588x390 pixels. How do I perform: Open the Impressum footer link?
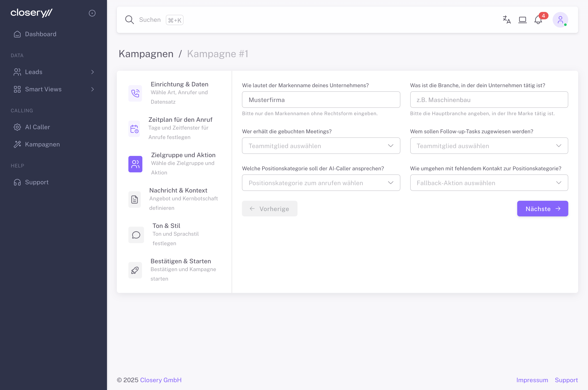(532, 380)
